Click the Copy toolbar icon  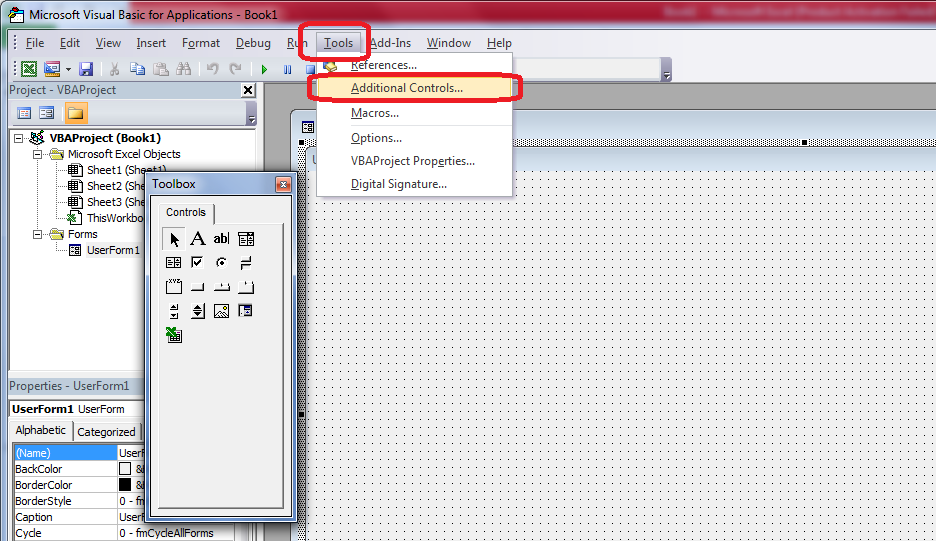137,69
